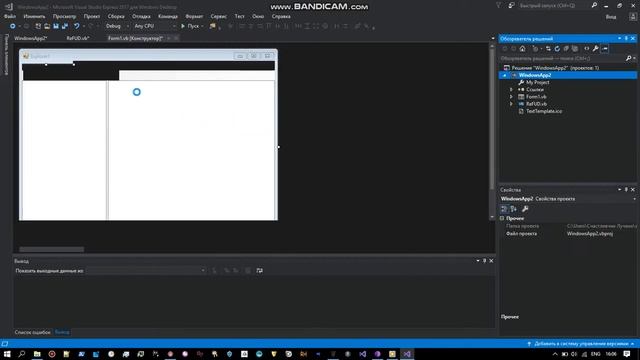Open the Файл menu
Image resolution: width=640 pixels, height=360 pixels.
[10, 16]
